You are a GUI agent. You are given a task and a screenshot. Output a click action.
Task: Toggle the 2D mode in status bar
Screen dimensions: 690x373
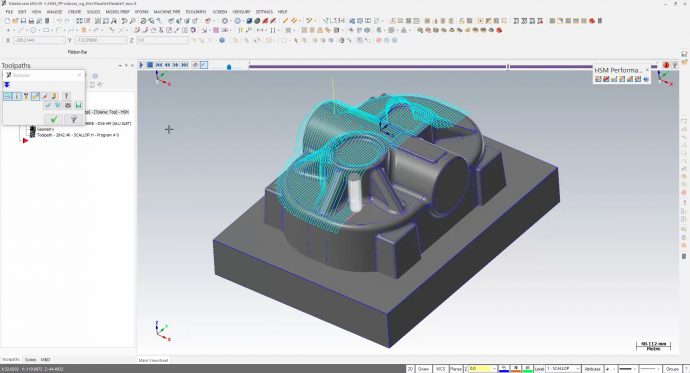pyautogui.click(x=410, y=369)
